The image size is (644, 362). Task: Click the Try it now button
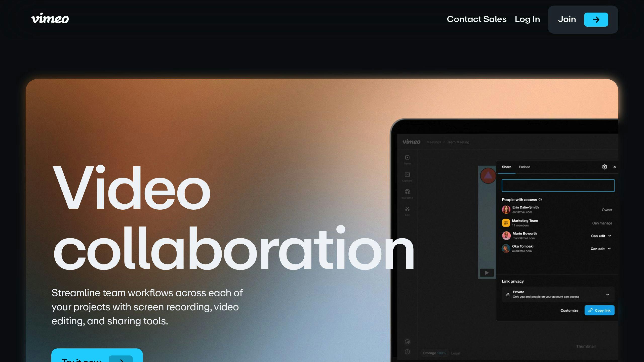[x=97, y=355]
